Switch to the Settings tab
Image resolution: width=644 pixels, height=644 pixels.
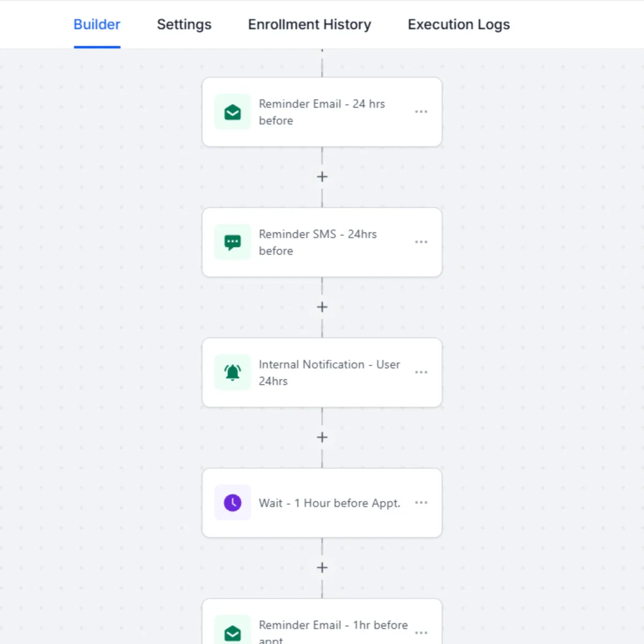tap(184, 25)
